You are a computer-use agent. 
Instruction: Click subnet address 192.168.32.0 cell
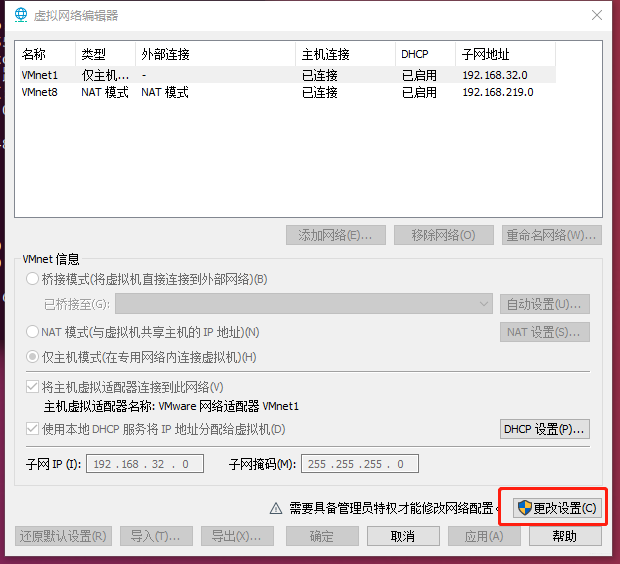point(495,75)
